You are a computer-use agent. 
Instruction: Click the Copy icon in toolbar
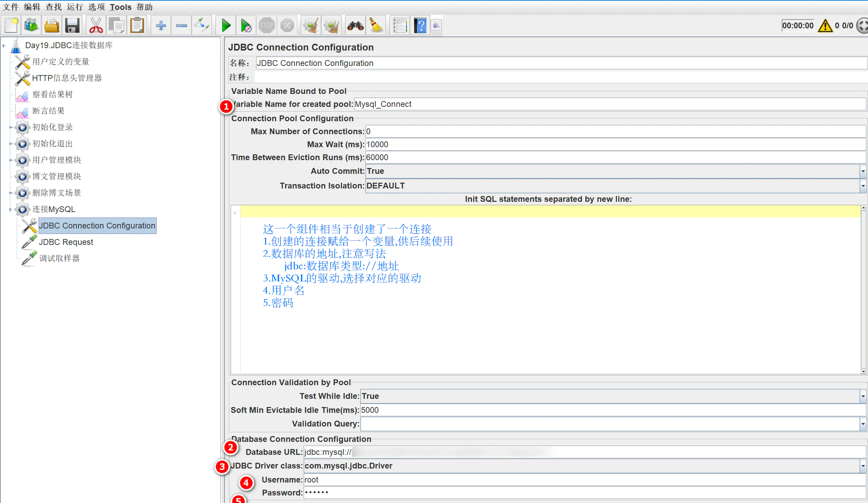[116, 26]
